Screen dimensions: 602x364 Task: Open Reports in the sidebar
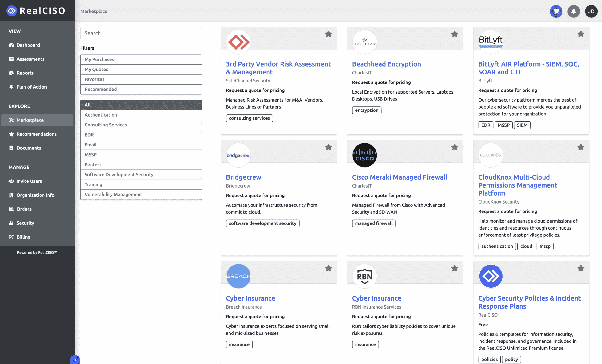(x=37, y=73)
